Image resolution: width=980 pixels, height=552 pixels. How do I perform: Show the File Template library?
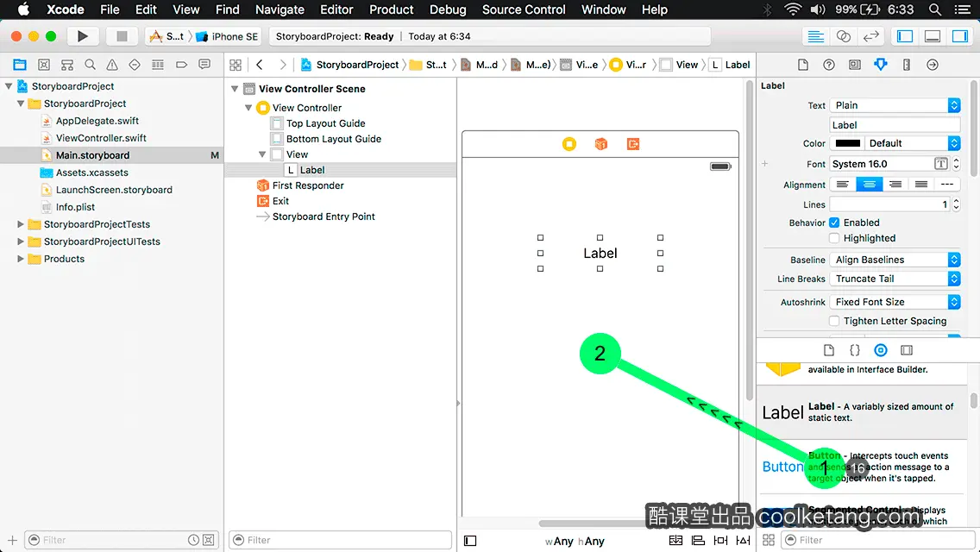(829, 350)
